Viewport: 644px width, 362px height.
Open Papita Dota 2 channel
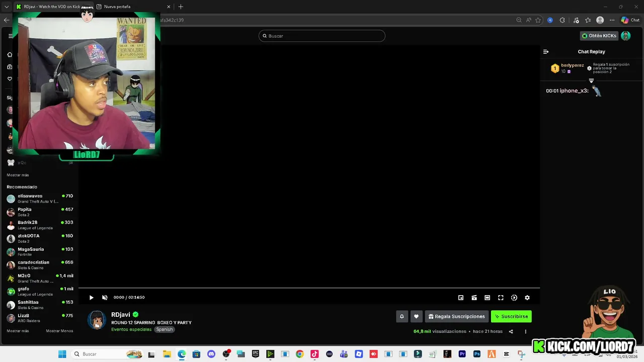[x=40, y=212]
